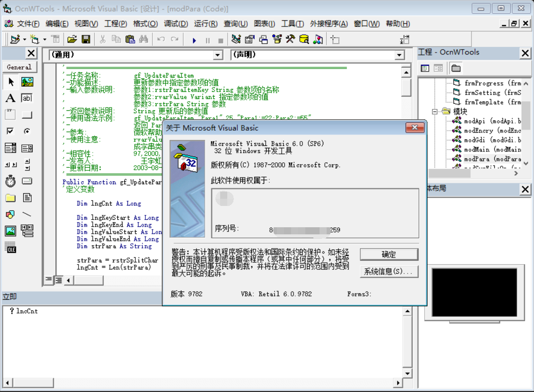This screenshot has width=534, height=392.
Task: Start the project with the Run toolbar icon
Action: (195, 39)
